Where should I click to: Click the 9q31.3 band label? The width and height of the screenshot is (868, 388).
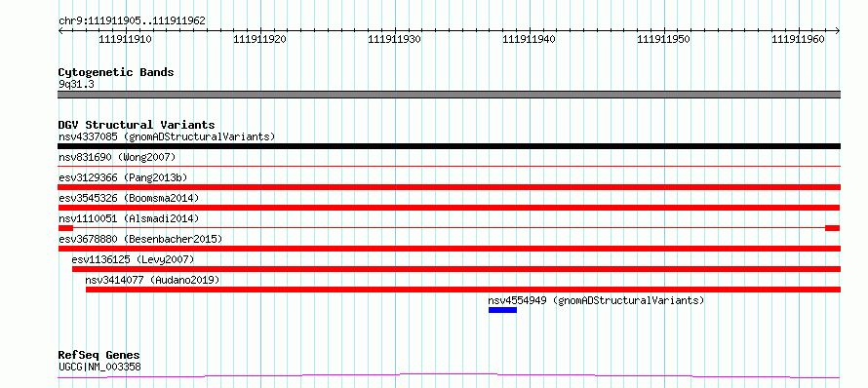pyautogui.click(x=76, y=85)
